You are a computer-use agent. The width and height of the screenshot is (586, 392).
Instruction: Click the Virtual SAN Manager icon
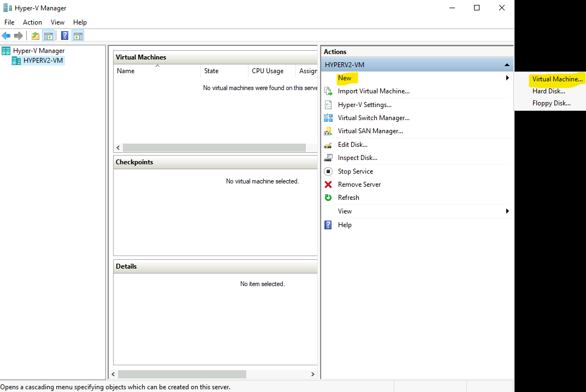[x=328, y=131]
